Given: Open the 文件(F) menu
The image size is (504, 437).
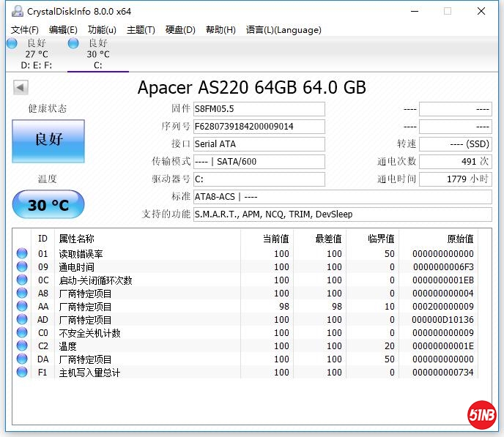Looking at the screenshot, I should [25, 30].
